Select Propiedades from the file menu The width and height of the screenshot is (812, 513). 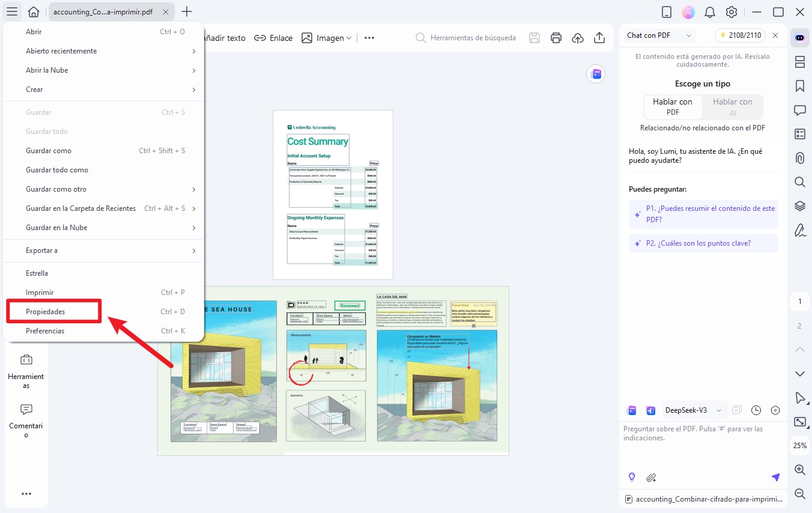[x=53, y=312]
